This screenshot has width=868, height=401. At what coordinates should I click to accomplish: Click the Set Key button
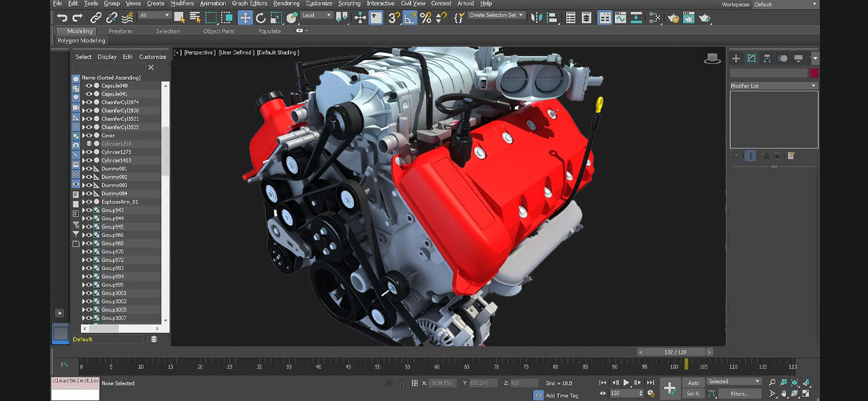coord(694,393)
